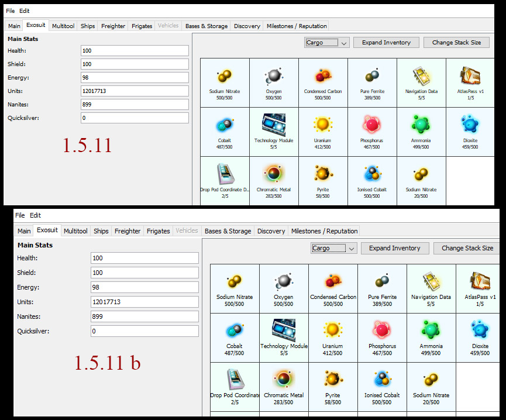Focus the Quicksilver field in bottom window
The height and width of the screenshot is (420, 506).
point(144,331)
